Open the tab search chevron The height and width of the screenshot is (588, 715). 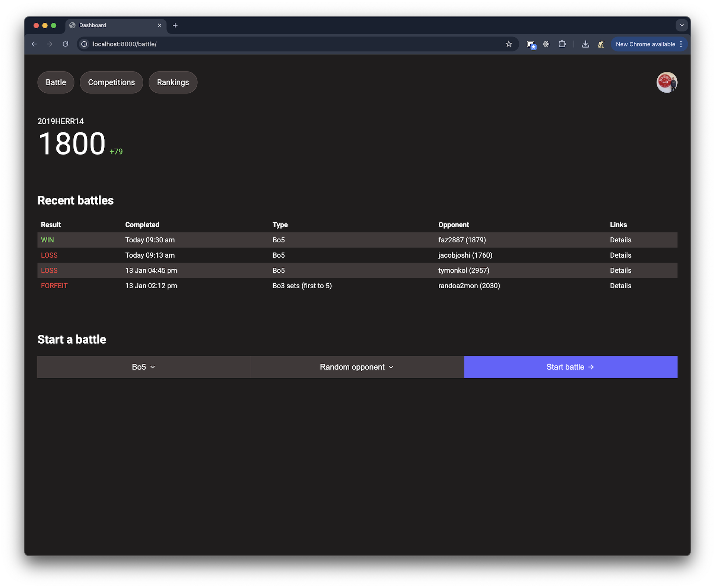tap(681, 25)
